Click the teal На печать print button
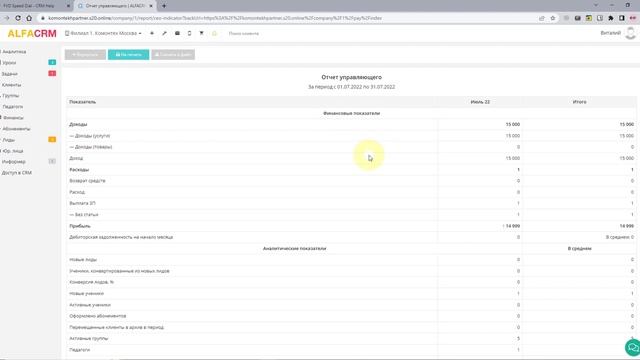This screenshot has width=640, height=360. 129,54
